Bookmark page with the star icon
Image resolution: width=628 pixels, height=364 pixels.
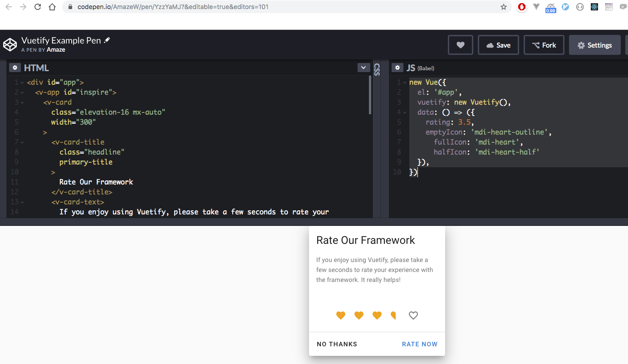pyautogui.click(x=504, y=7)
